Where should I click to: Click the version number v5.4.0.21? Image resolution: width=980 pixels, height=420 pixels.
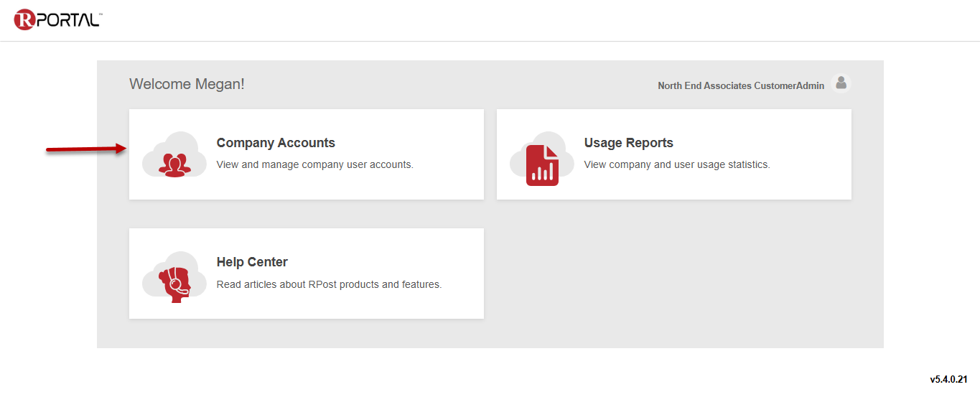(948, 379)
